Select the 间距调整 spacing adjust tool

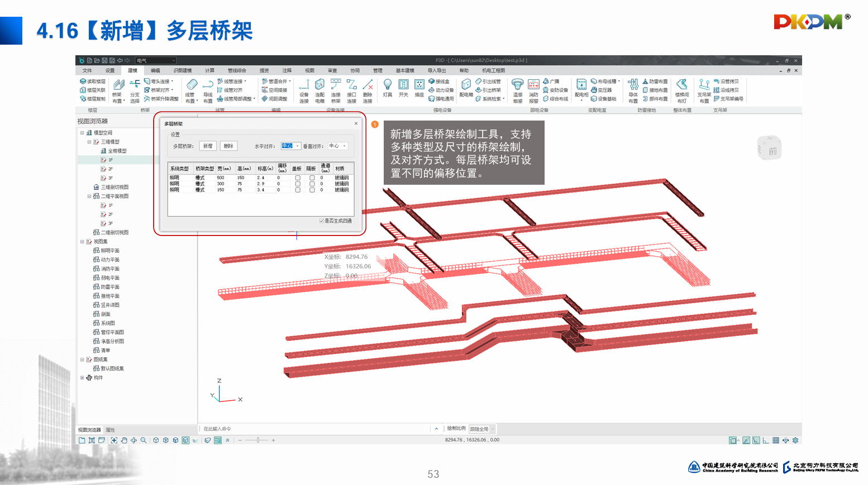pyautogui.click(x=274, y=99)
